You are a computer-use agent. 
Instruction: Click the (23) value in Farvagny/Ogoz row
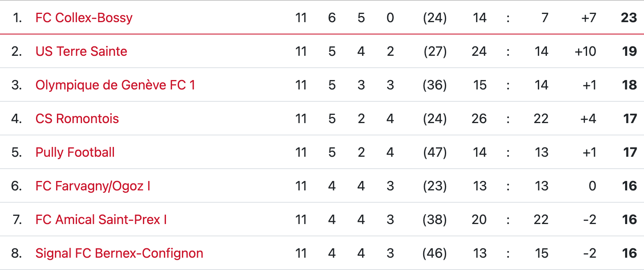(x=435, y=186)
